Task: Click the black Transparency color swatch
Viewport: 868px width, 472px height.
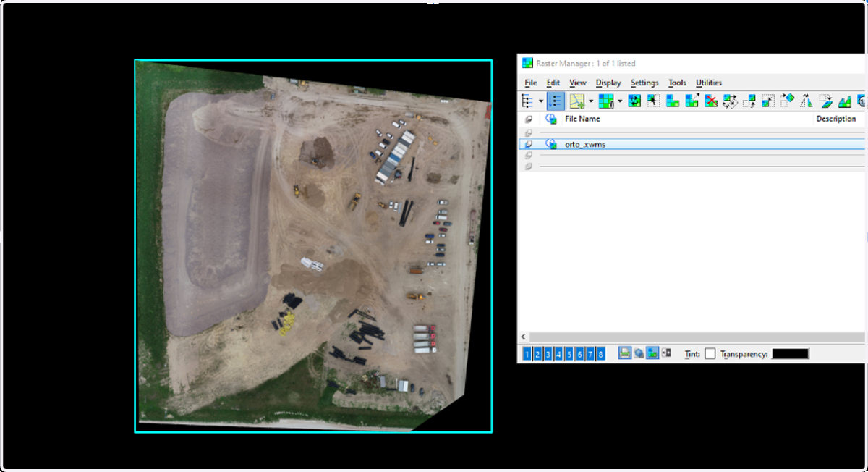Action: pos(790,354)
